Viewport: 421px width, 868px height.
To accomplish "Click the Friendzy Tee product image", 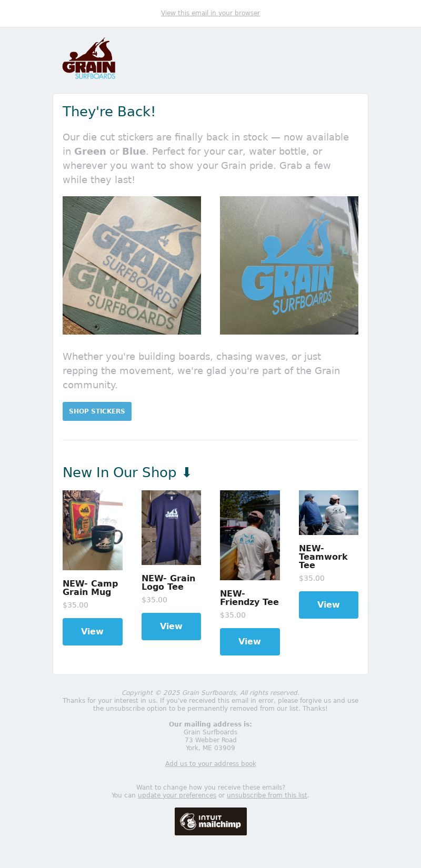I will pos(250,535).
